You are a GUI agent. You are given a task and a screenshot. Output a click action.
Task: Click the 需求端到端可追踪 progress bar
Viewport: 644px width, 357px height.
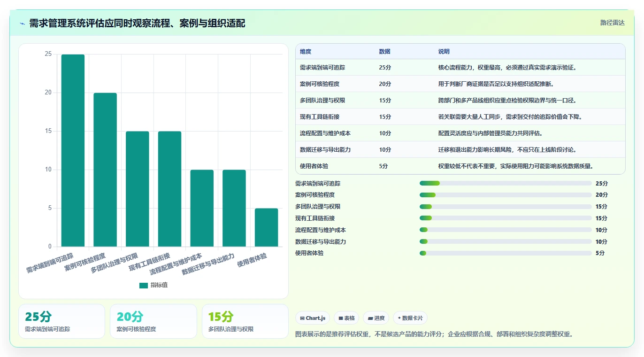pos(506,183)
